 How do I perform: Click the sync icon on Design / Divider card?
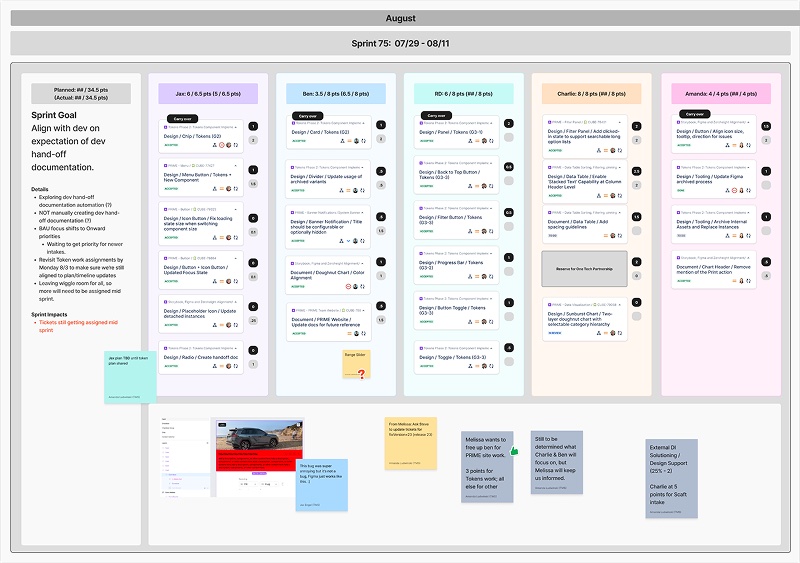(x=363, y=190)
